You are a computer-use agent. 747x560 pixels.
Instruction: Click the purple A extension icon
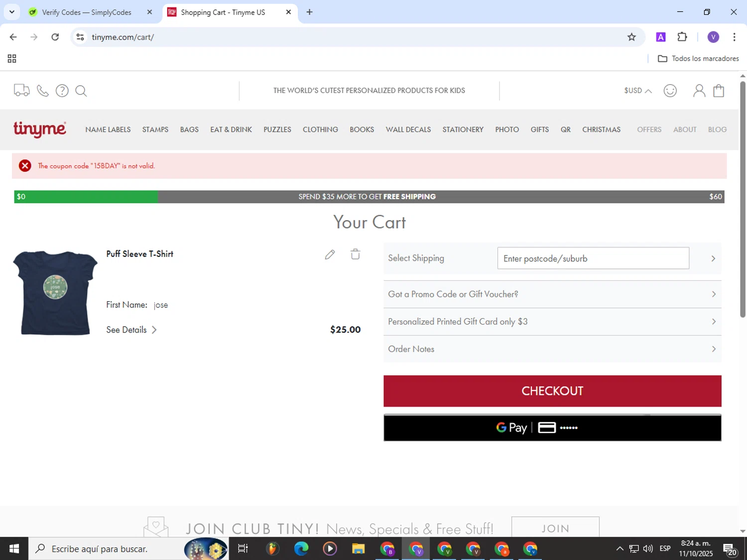(661, 37)
